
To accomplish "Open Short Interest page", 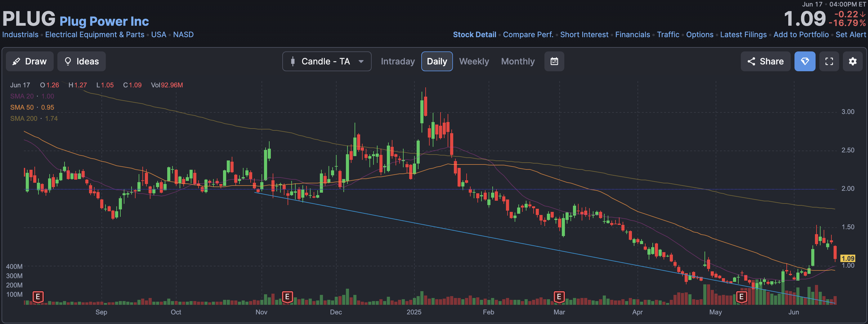I will click(584, 35).
